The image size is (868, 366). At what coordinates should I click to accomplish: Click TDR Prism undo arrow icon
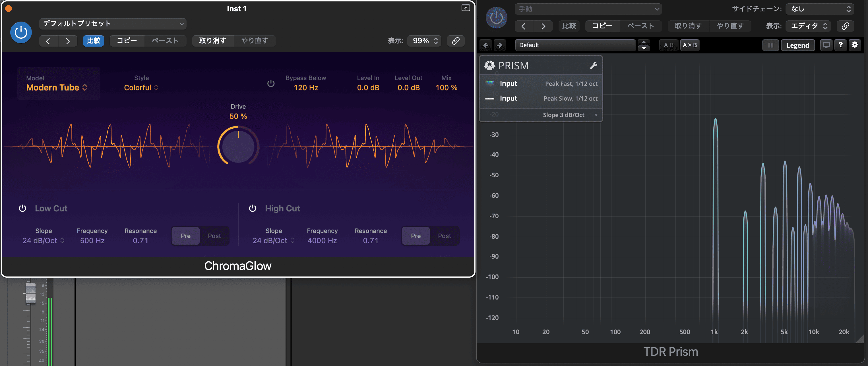tap(485, 45)
